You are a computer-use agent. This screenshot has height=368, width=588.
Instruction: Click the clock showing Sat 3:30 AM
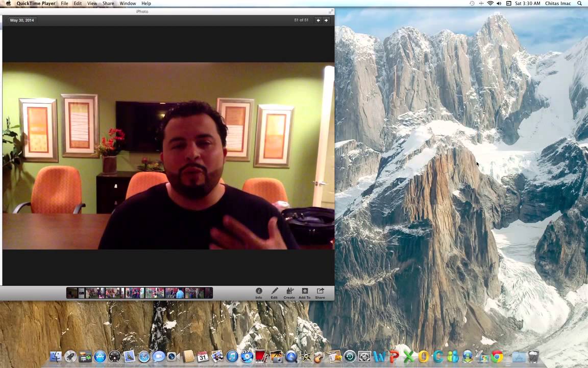click(x=527, y=4)
